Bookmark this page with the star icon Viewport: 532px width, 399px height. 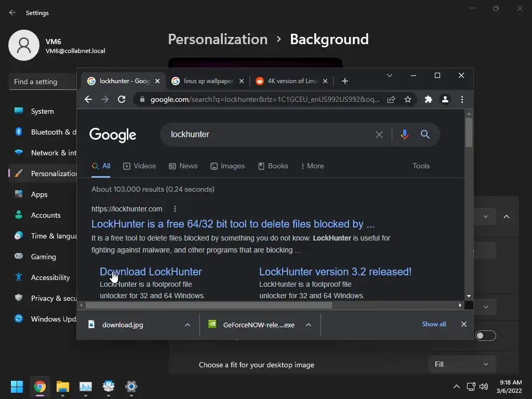pos(408,99)
